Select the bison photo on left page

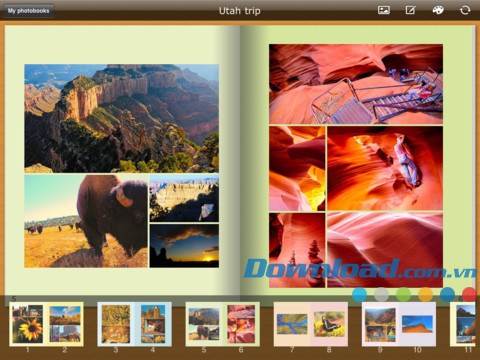point(86,221)
